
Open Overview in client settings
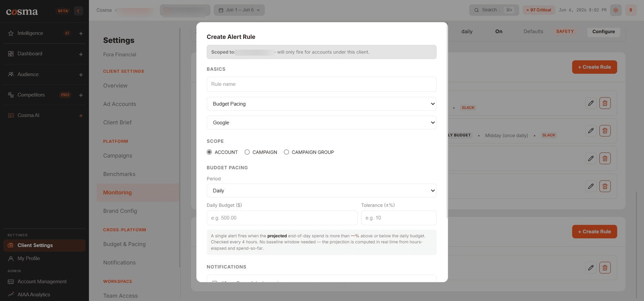(115, 85)
